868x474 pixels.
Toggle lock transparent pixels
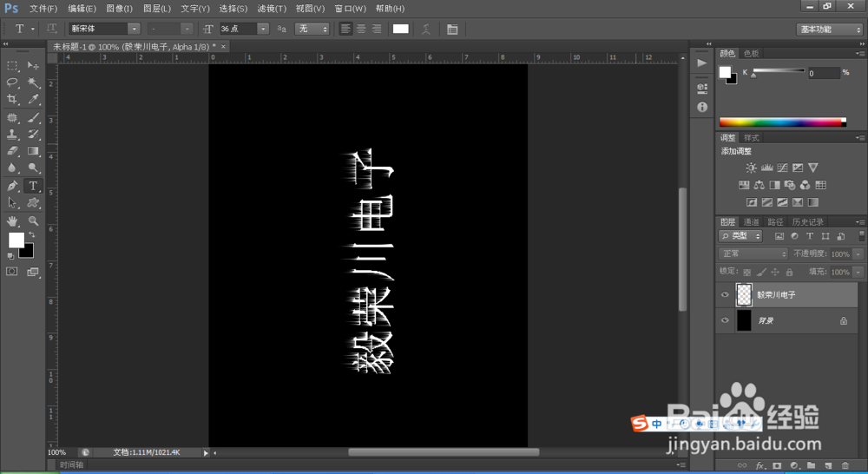click(x=746, y=272)
